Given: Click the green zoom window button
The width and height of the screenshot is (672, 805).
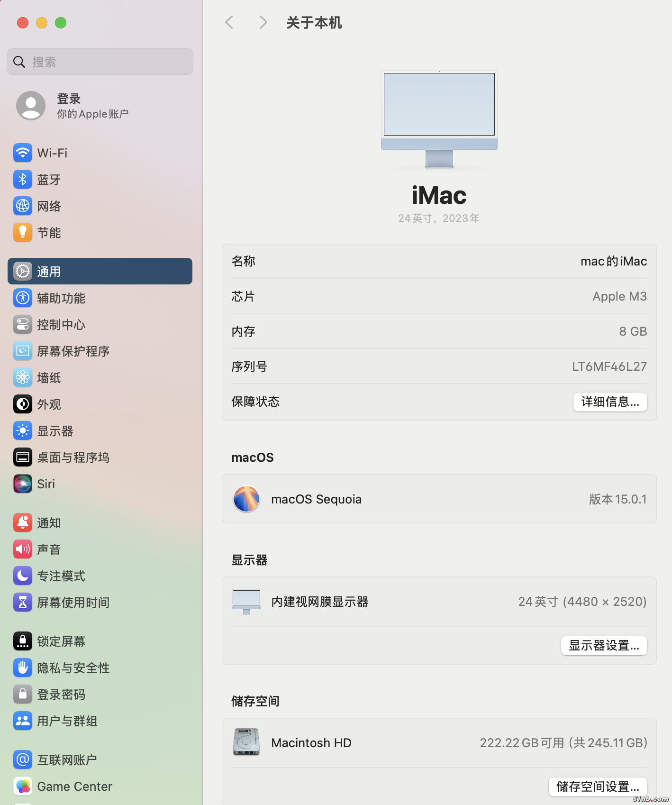Looking at the screenshot, I should 61,23.
